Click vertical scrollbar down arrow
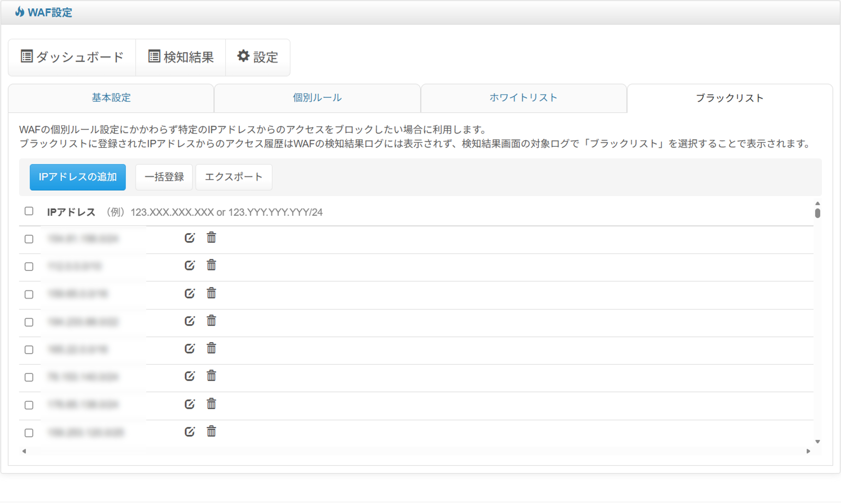 [818, 442]
